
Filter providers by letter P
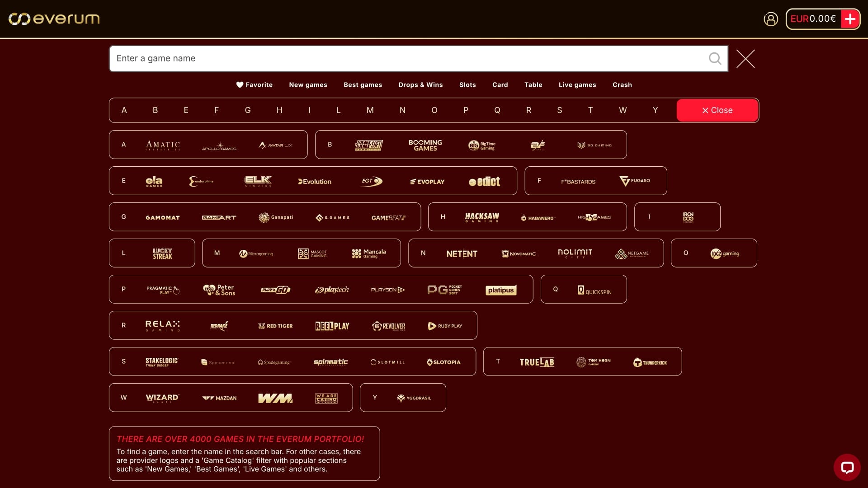[466, 110]
